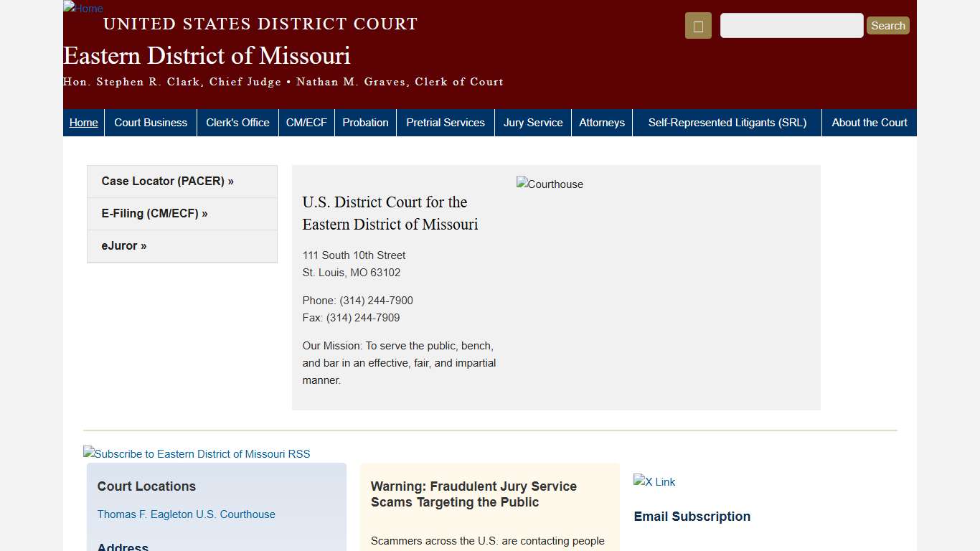Open the Clerk's Office menu
Viewport: 980px width, 551px height.
237,122
